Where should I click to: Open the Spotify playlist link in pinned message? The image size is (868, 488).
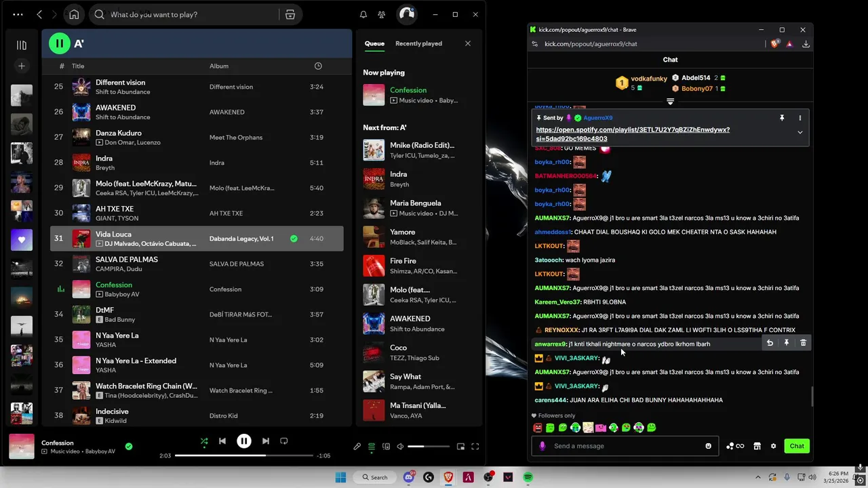[633, 134]
